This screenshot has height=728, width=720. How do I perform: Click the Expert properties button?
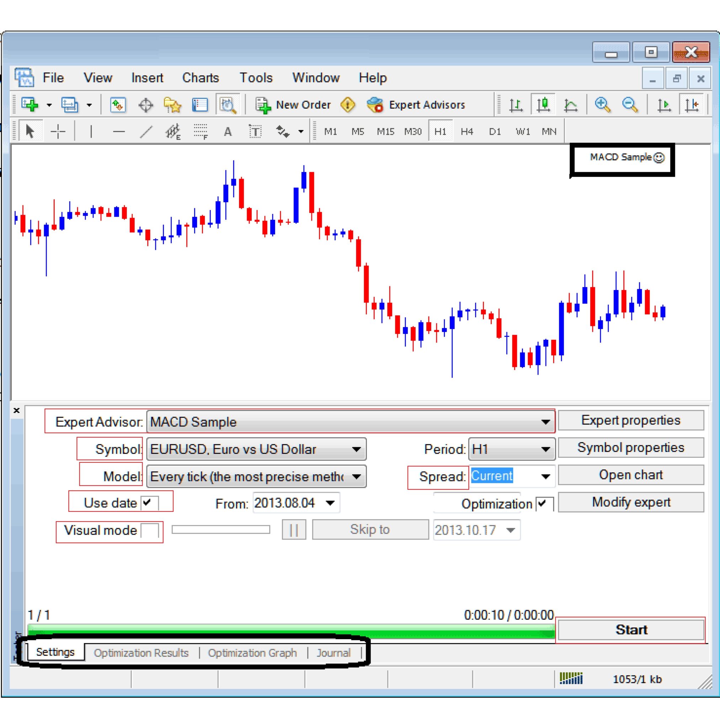(630, 420)
